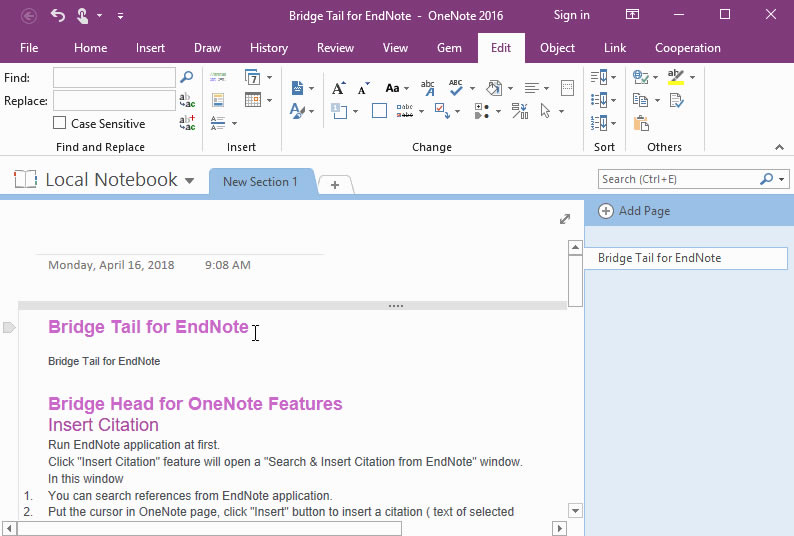Click the Find search magnifier icon

tap(186, 77)
